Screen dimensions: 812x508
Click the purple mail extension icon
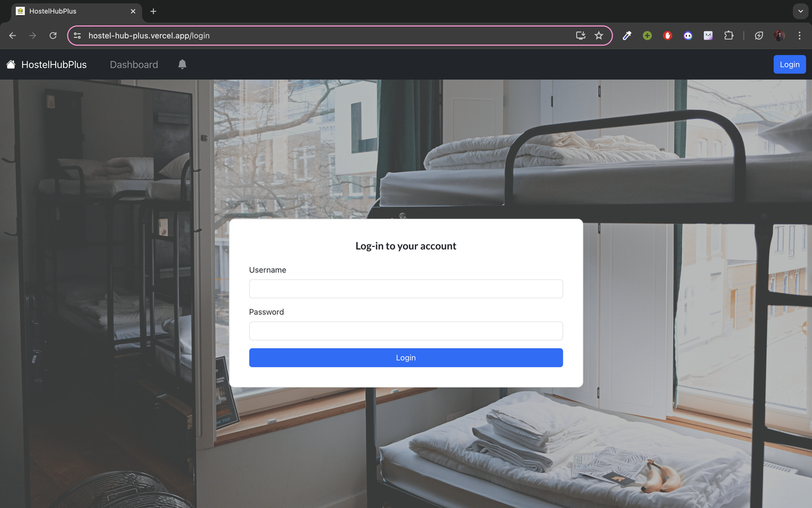pyautogui.click(x=708, y=36)
